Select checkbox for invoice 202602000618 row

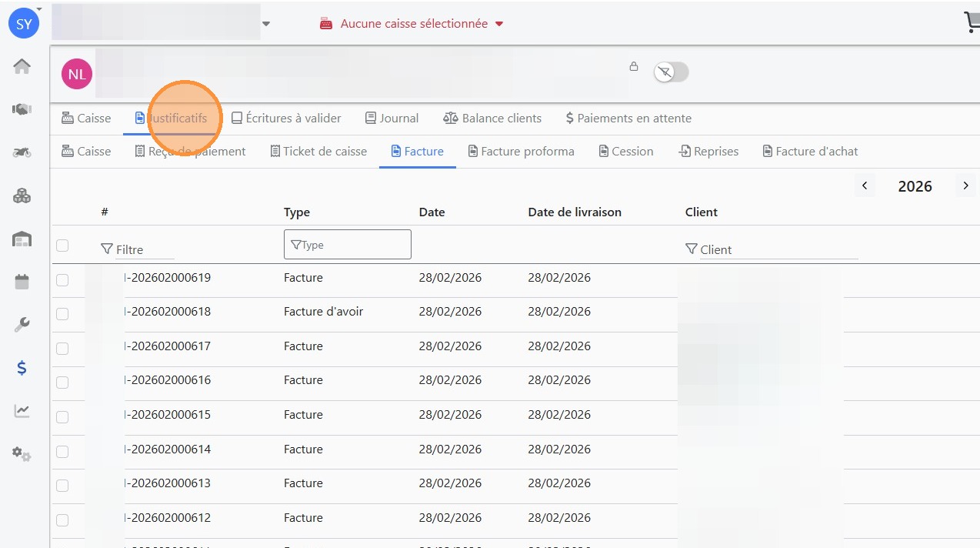tap(62, 314)
